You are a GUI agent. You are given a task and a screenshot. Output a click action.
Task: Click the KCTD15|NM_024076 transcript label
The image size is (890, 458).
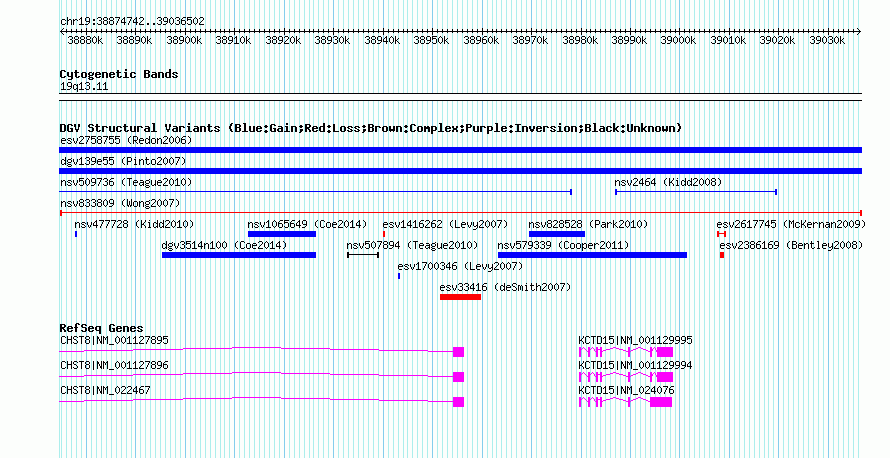pos(626,390)
